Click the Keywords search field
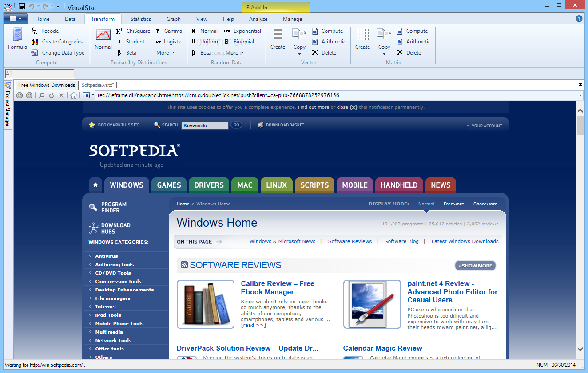Viewport: 588px width, 373px height. [x=205, y=126]
